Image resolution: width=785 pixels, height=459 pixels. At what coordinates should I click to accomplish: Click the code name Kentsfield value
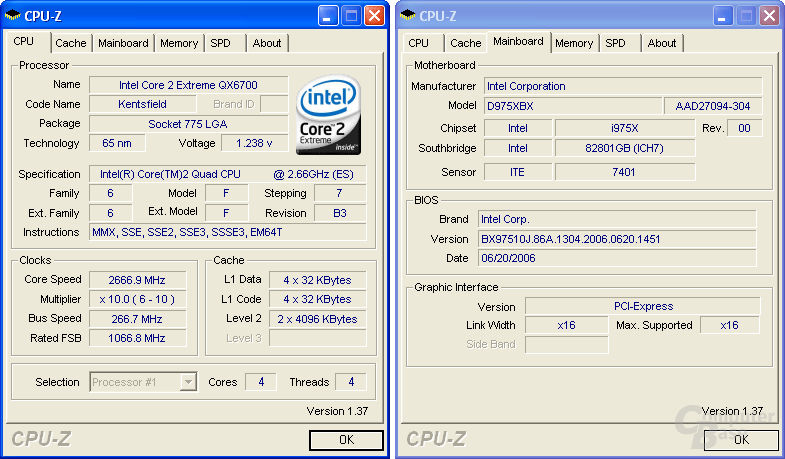click(x=143, y=104)
